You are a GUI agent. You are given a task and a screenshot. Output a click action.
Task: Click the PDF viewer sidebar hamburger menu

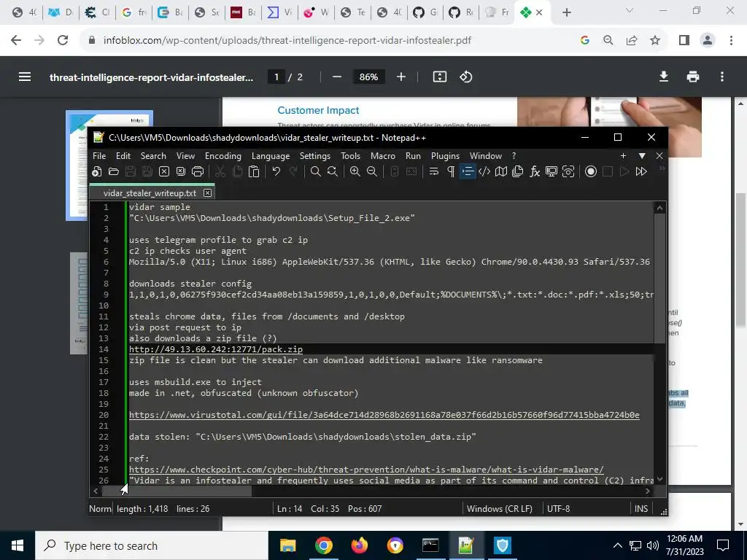tap(25, 77)
